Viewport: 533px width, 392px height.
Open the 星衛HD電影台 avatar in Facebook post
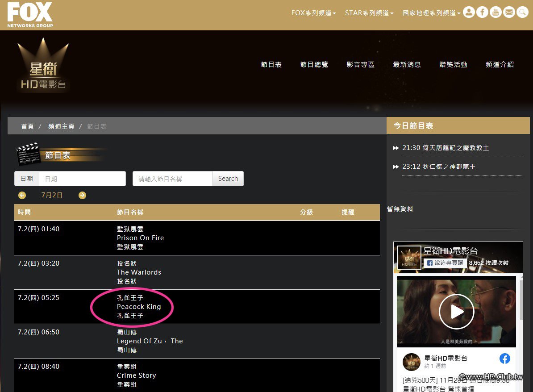tap(411, 362)
